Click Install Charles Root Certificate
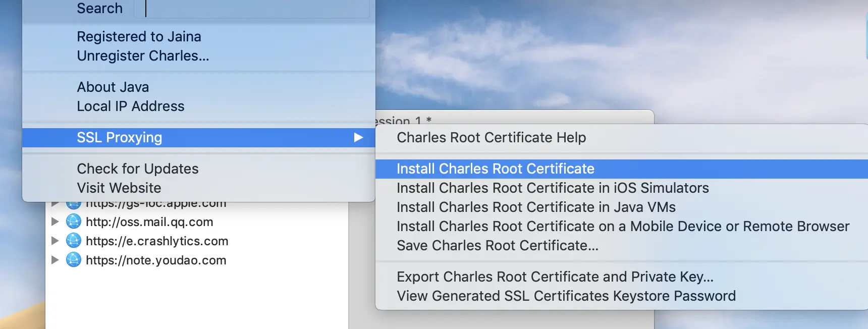The width and height of the screenshot is (868, 329). pyautogui.click(x=622, y=169)
